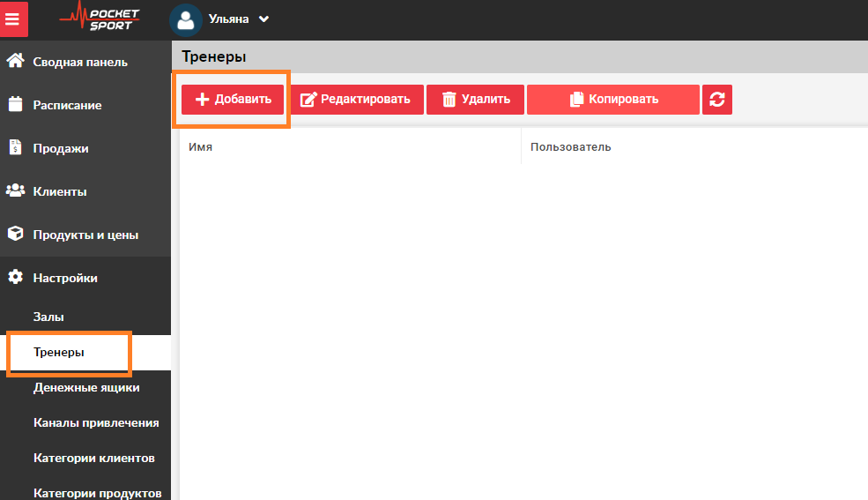Click the calendar icon beside Расписание

tap(15, 105)
